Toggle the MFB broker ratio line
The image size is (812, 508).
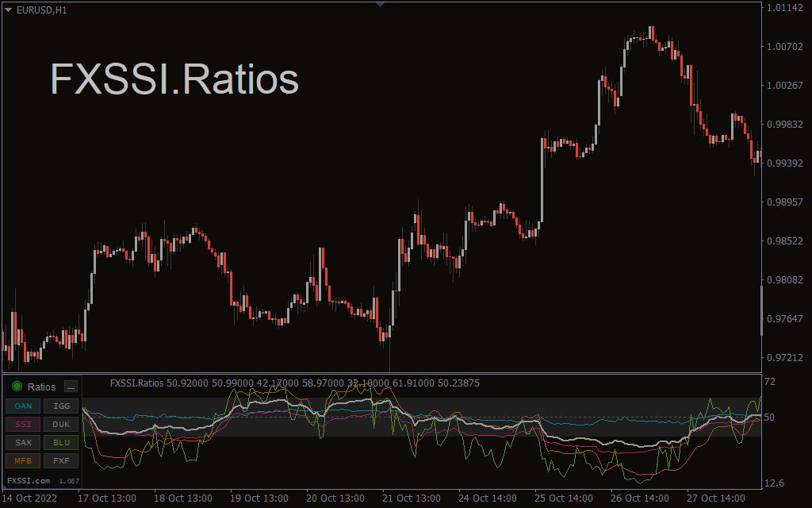point(23,460)
